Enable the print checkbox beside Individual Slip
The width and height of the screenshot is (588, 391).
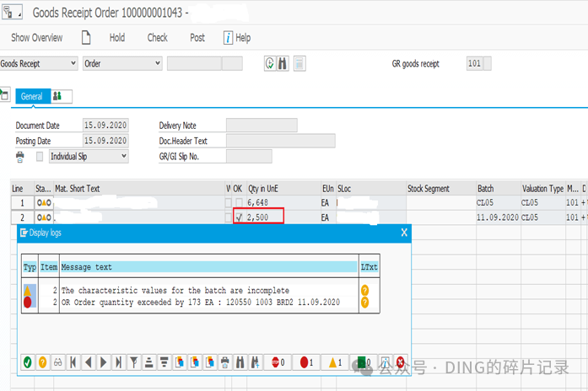pos(40,157)
